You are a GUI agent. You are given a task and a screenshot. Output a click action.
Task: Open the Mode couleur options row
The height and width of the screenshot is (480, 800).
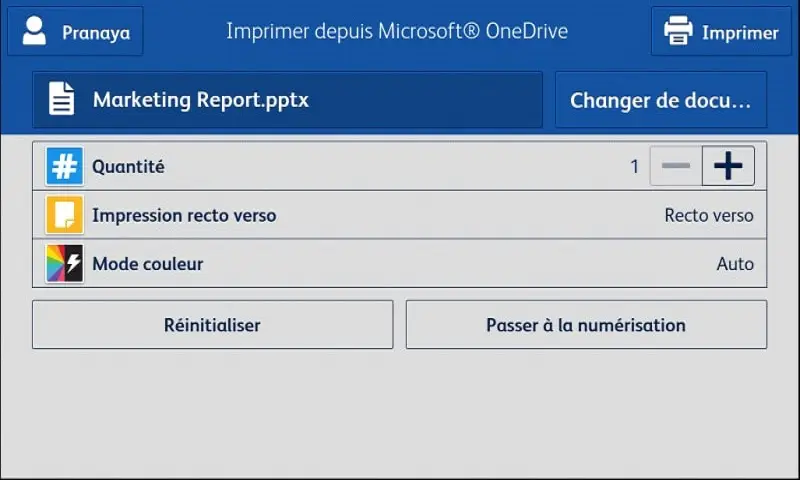click(399, 264)
